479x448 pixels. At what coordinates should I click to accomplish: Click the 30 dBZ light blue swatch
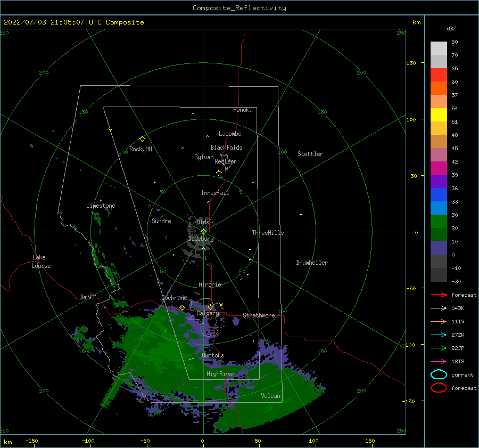pos(439,208)
